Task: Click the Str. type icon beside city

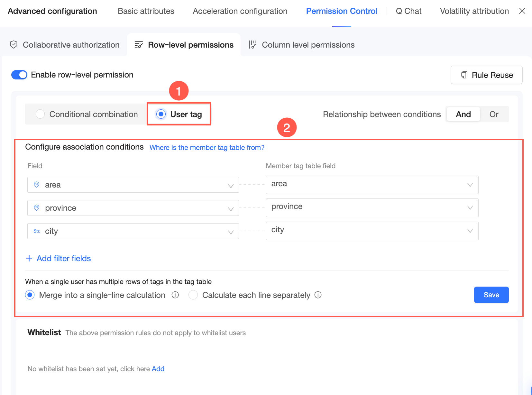Action: point(37,231)
